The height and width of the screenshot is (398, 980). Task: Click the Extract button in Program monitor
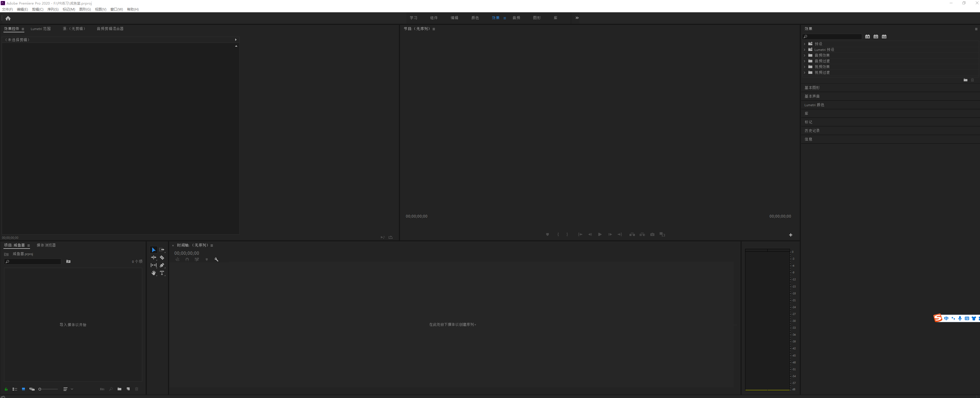coord(642,235)
